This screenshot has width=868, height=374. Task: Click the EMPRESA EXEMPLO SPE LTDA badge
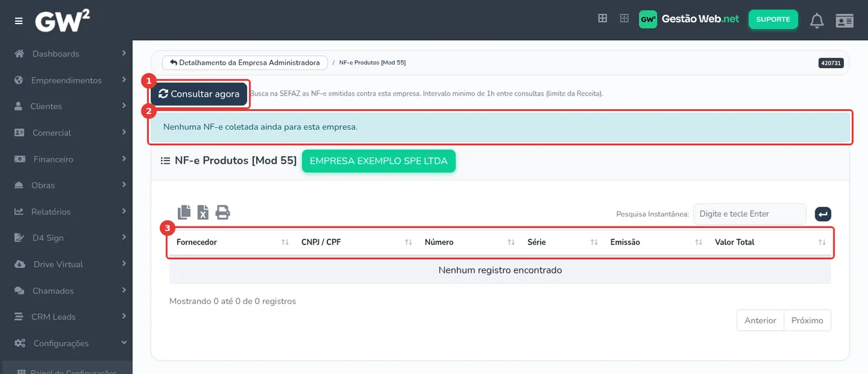point(379,161)
